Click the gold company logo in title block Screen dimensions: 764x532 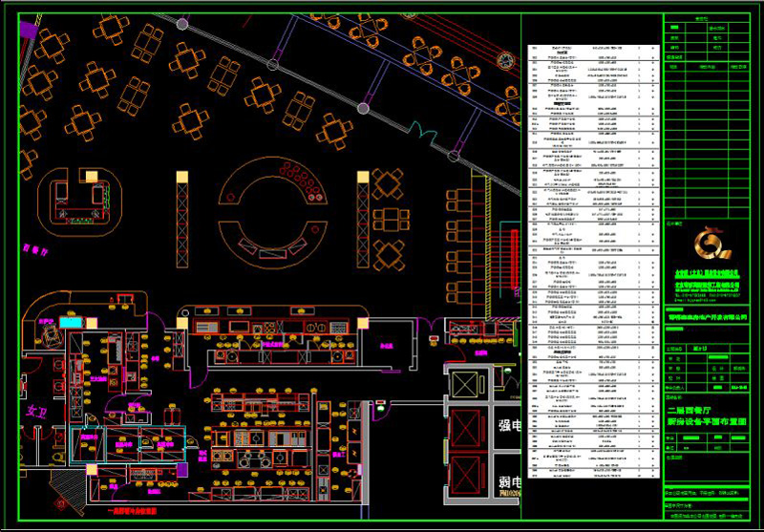click(711, 245)
